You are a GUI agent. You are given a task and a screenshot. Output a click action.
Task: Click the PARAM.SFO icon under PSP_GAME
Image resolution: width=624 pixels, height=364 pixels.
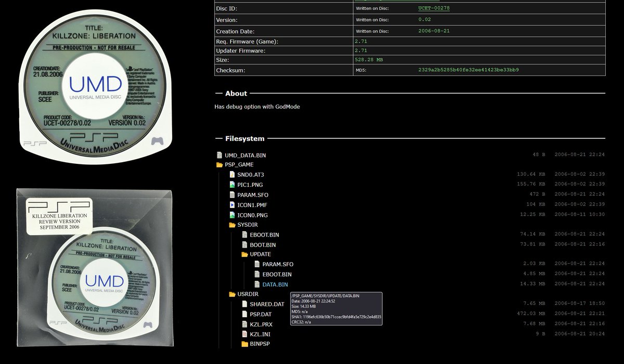click(x=232, y=195)
